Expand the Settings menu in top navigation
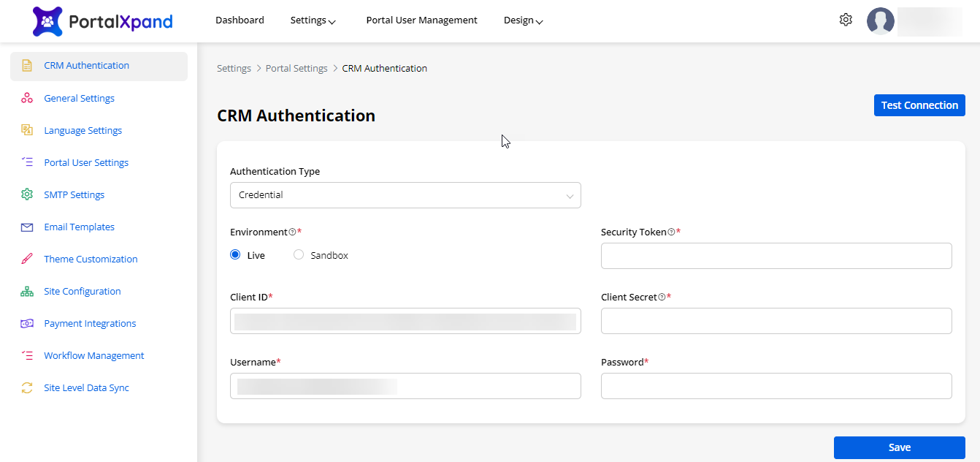Image resolution: width=980 pixels, height=462 pixels. pyautogui.click(x=313, y=20)
